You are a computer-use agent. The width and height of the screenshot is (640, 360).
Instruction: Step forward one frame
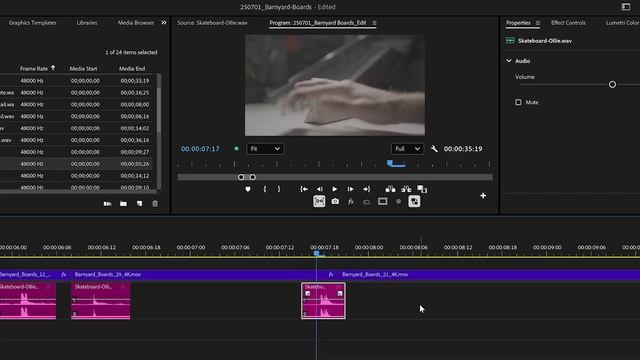350,189
